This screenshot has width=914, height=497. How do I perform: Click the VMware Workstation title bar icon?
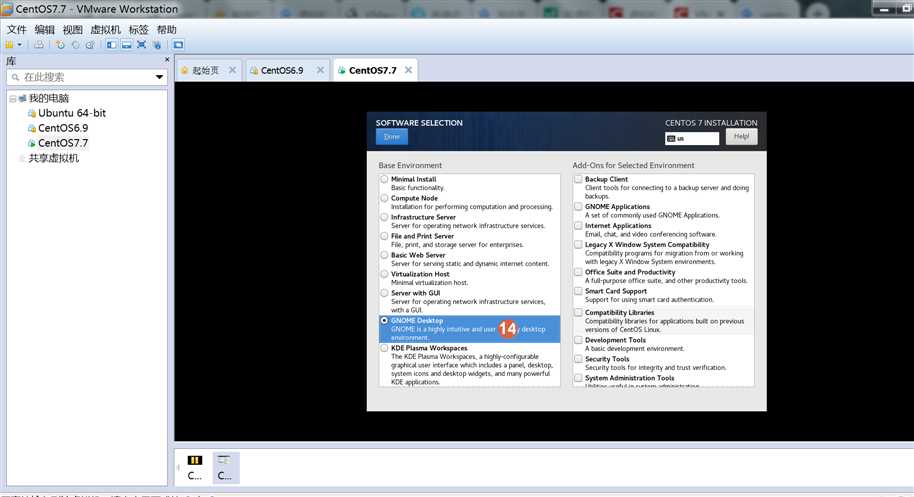(7, 9)
